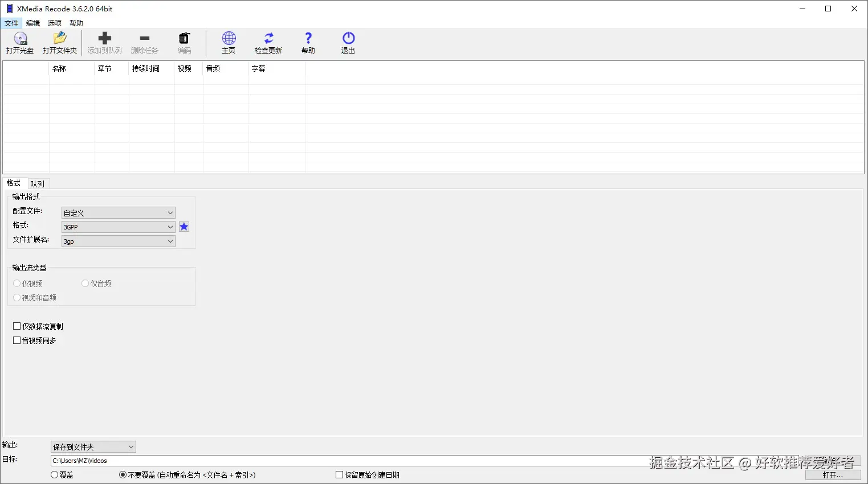The width and height of the screenshot is (868, 484).
Task: Select the 不要覆盖 radio button
Action: pos(123,475)
